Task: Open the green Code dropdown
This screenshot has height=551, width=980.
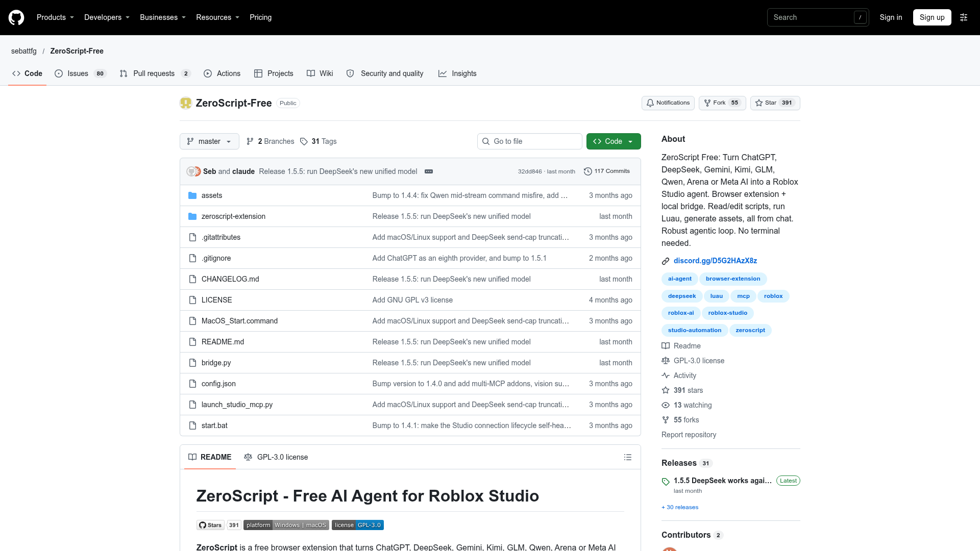Action: [614, 141]
